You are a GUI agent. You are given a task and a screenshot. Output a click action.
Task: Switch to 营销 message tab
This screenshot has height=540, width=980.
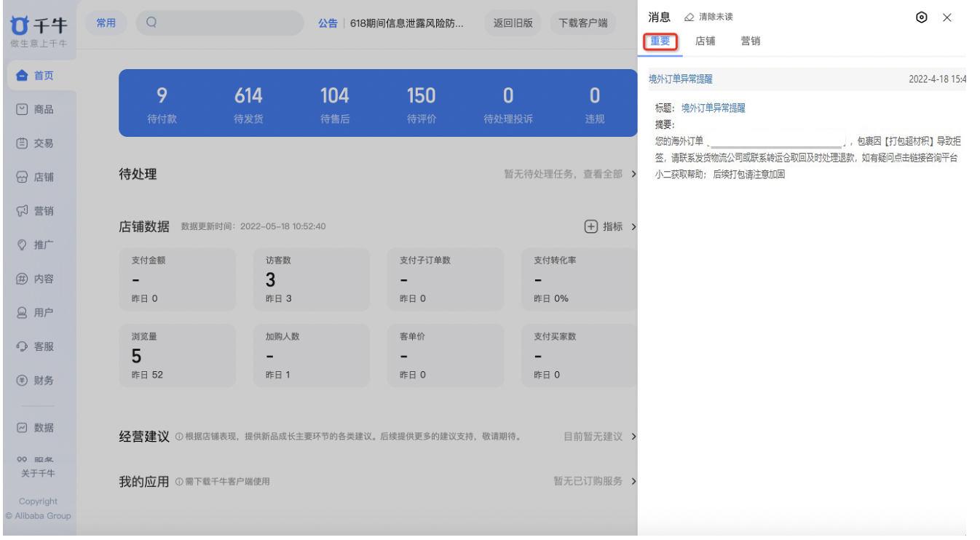pos(751,41)
